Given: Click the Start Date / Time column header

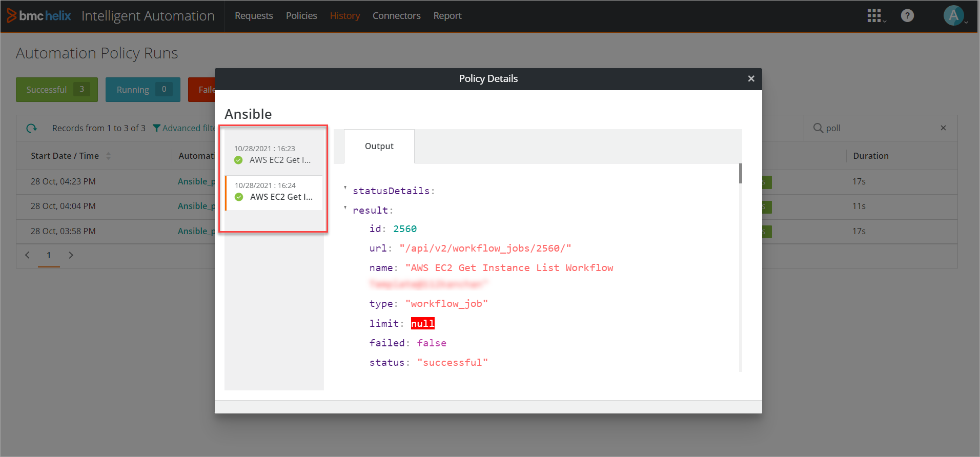Looking at the screenshot, I should 65,156.
